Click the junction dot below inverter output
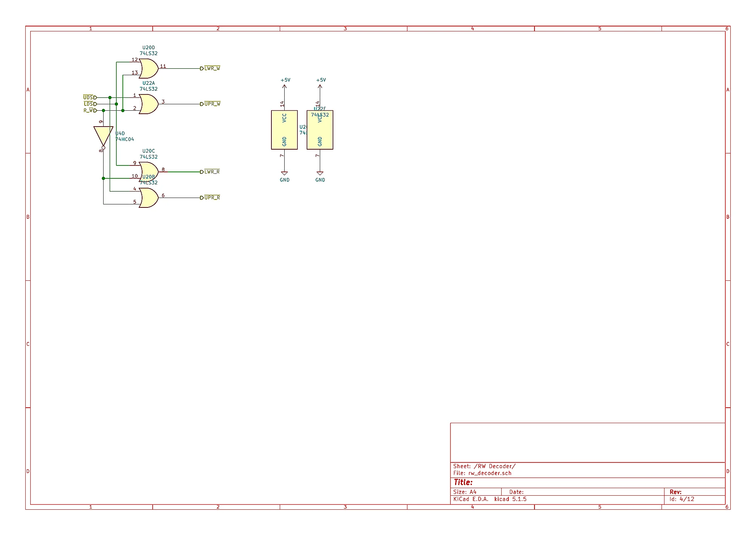The height and width of the screenshot is (535, 756). click(x=103, y=178)
